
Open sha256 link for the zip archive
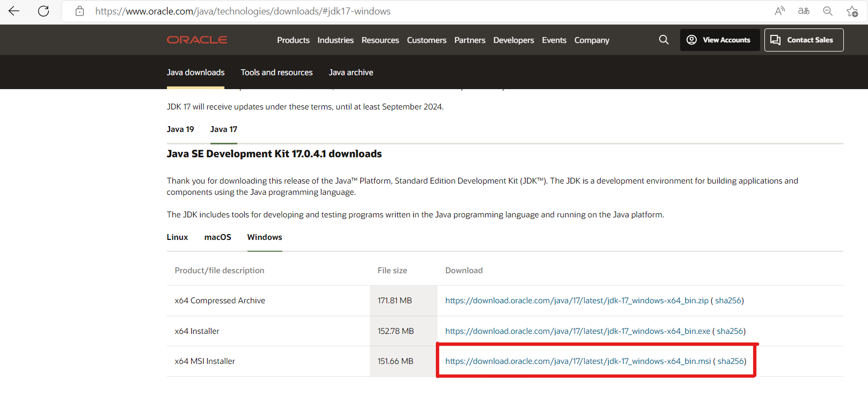(x=728, y=301)
